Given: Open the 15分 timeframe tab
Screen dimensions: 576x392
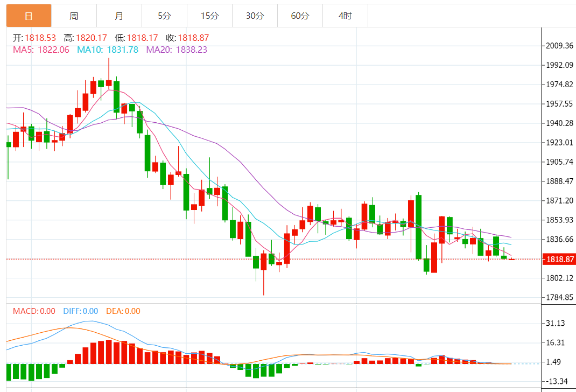Looking at the screenshot, I should (209, 16).
